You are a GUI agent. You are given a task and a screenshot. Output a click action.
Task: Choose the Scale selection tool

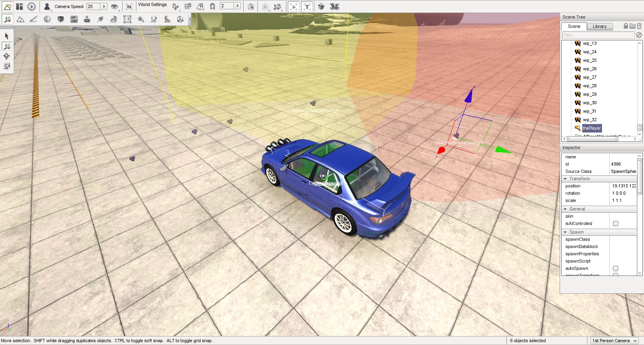pos(7,66)
